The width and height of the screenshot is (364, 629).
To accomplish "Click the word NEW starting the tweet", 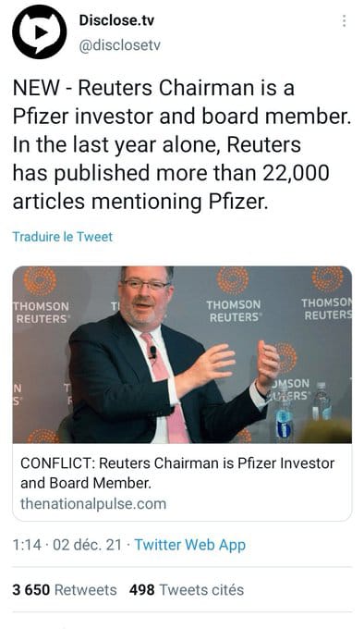I will click(36, 88).
